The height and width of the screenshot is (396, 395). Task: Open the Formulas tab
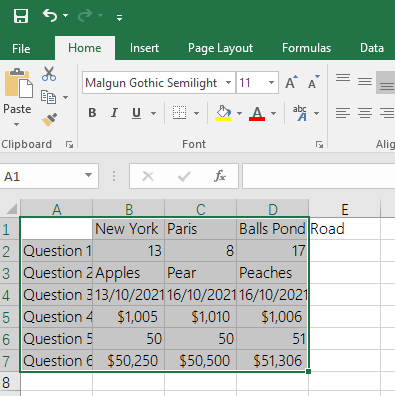click(x=306, y=48)
